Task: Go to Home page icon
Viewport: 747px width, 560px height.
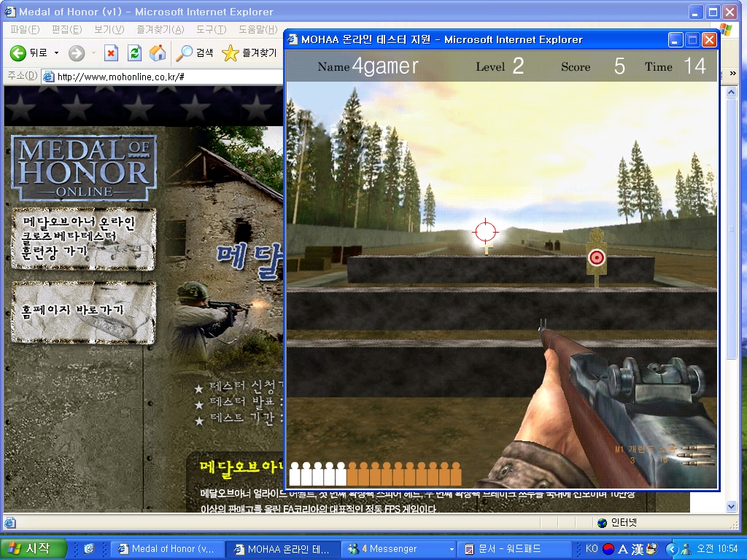Action: click(157, 53)
